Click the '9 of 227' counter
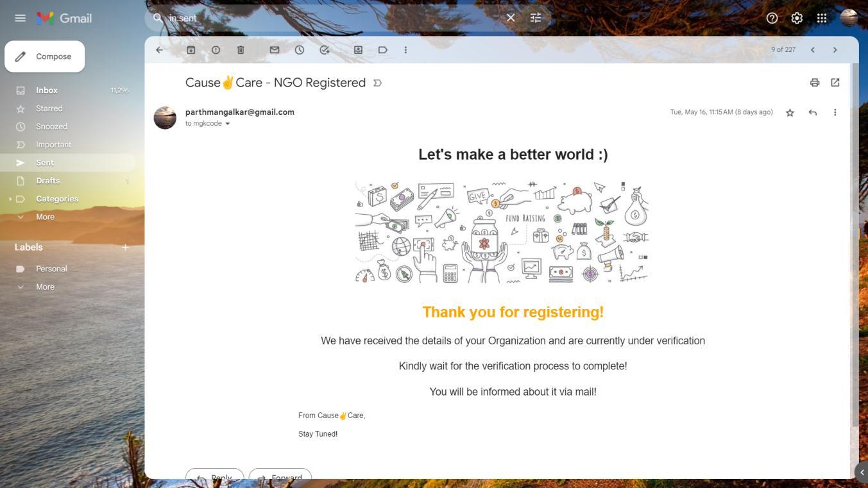This screenshot has width=868, height=488. (x=783, y=50)
